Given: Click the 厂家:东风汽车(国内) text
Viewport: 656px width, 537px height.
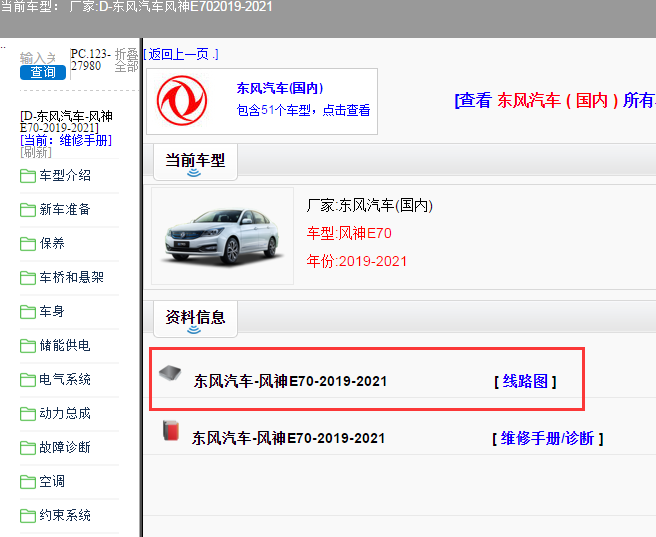Looking at the screenshot, I should point(369,205).
